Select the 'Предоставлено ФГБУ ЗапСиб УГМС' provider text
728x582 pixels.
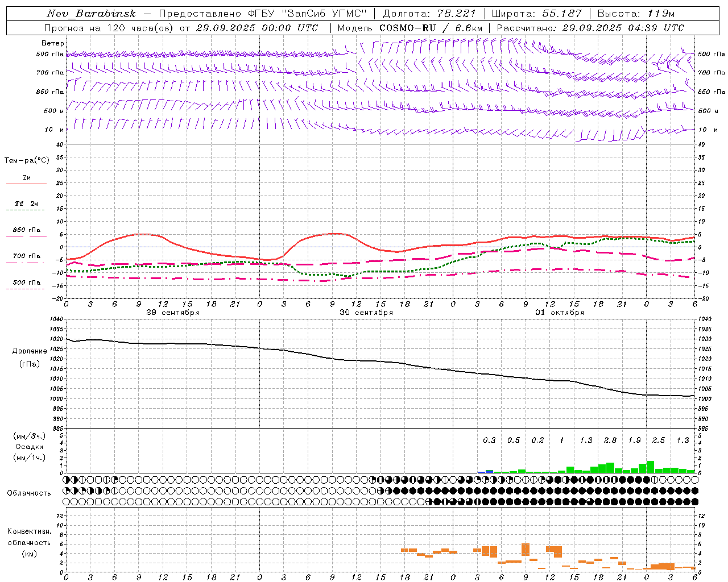click(x=263, y=14)
